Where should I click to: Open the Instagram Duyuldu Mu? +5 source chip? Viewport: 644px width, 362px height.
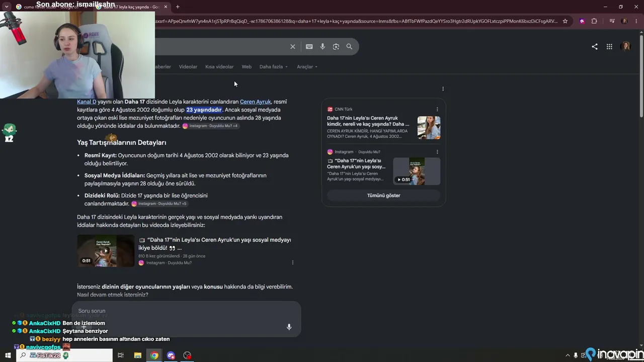(x=159, y=204)
